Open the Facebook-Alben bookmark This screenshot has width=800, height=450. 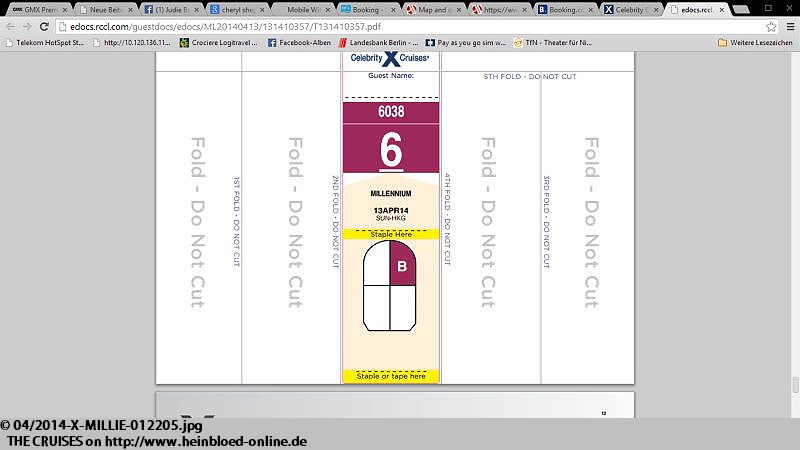pyautogui.click(x=299, y=43)
